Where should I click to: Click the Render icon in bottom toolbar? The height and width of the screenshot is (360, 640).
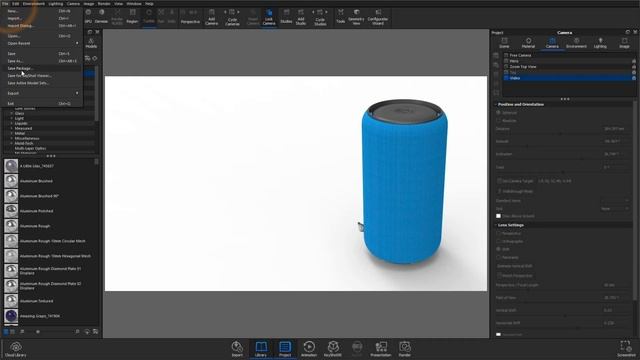404,349
